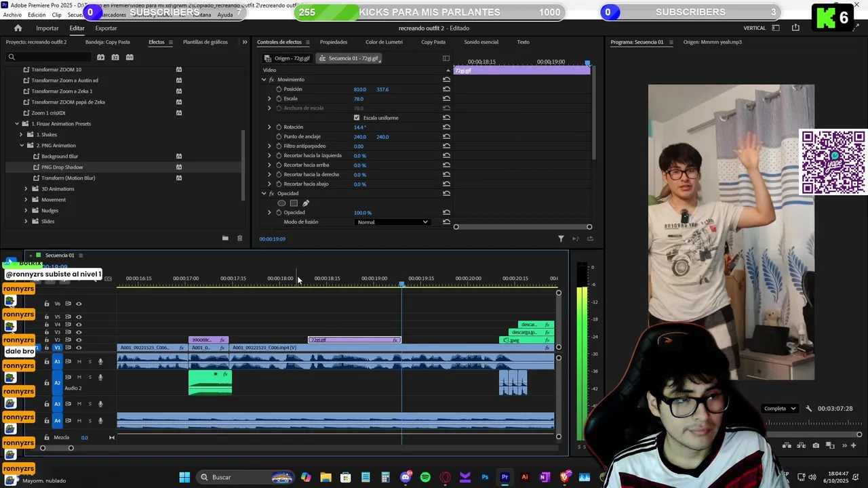Open the Efectos panel hamburger menu
Screen dimensions: 868x488
point(170,42)
